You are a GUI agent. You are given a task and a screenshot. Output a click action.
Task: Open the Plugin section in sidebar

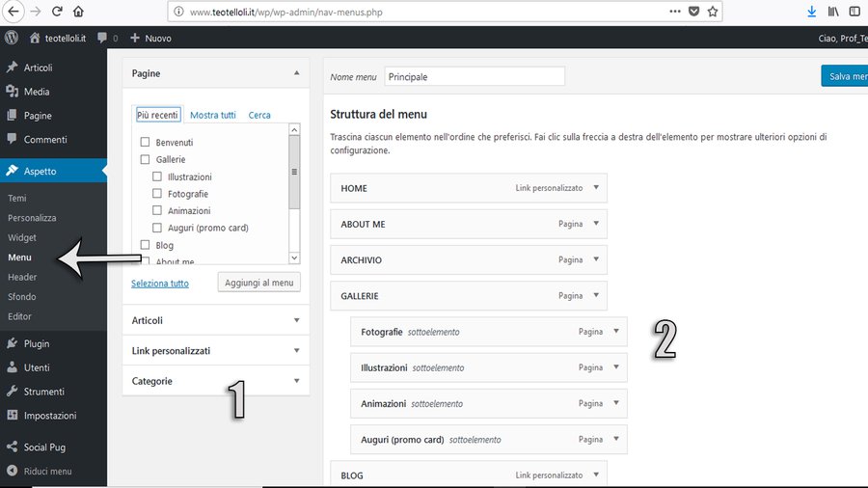click(x=37, y=343)
